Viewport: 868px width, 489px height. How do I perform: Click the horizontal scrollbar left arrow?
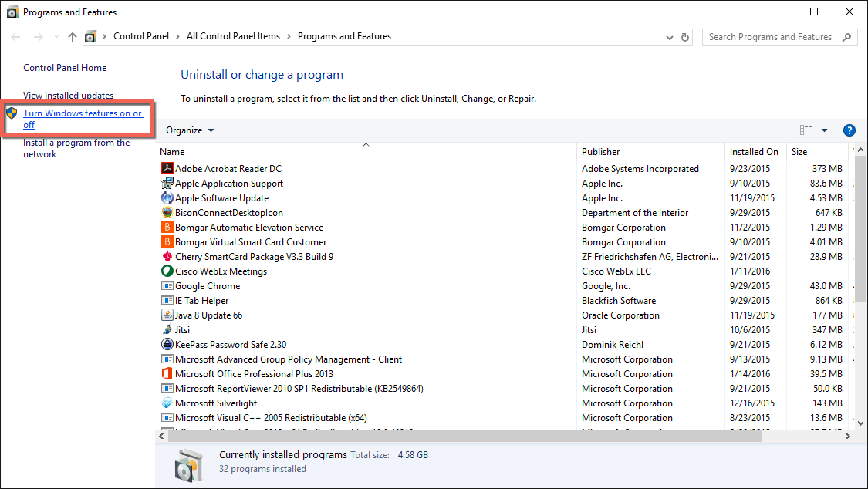pyautogui.click(x=162, y=436)
